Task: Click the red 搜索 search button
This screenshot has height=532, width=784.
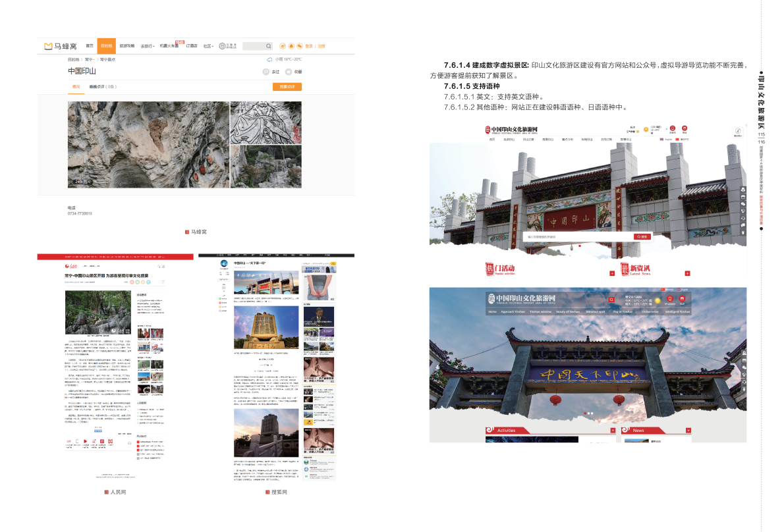Action: pos(642,237)
